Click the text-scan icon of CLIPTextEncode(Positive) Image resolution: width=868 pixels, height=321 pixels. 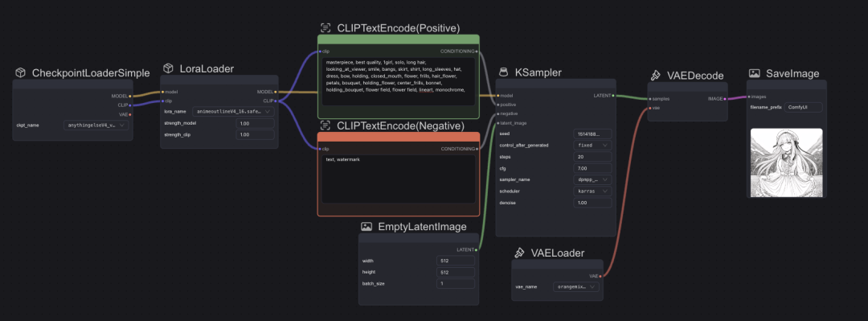(x=325, y=27)
